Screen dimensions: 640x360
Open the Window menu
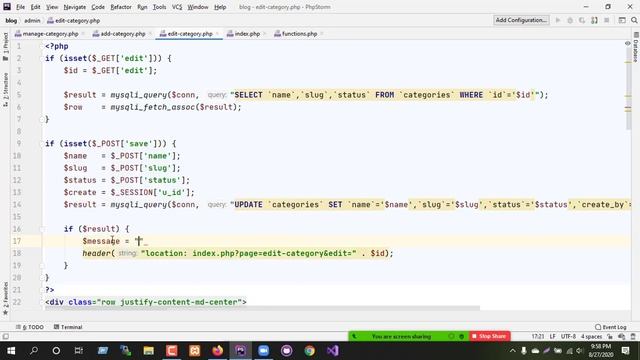198,7
